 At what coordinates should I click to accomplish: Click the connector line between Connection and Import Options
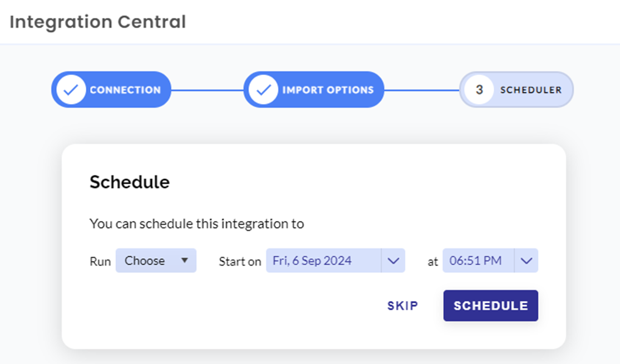207,90
